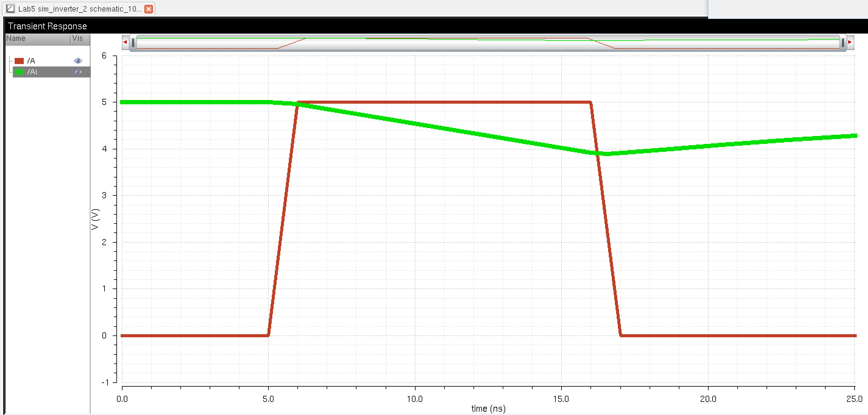The height and width of the screenshot is (415, 868).
Task: Click the graph icon on the Lab5 tab
Action: point(10,9)
